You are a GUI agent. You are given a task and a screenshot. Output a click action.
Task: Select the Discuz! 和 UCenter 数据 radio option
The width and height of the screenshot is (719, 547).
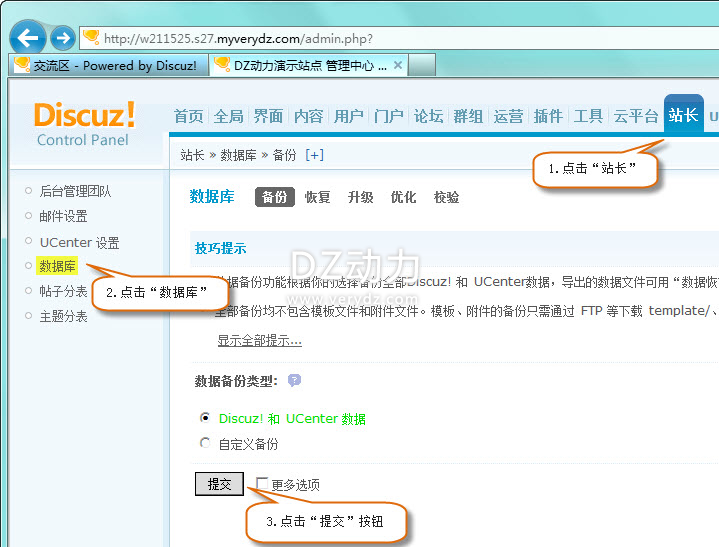pos(206,419)
